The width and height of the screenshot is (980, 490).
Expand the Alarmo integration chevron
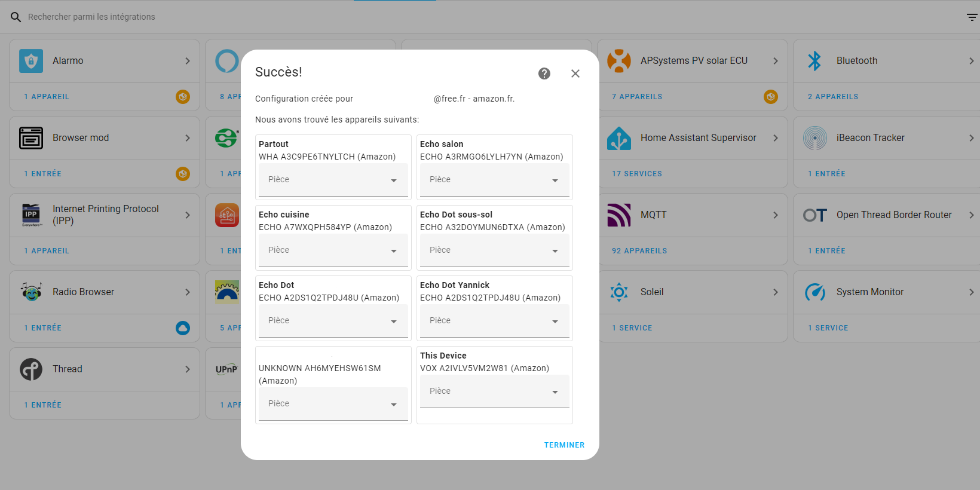coord(188,61)
